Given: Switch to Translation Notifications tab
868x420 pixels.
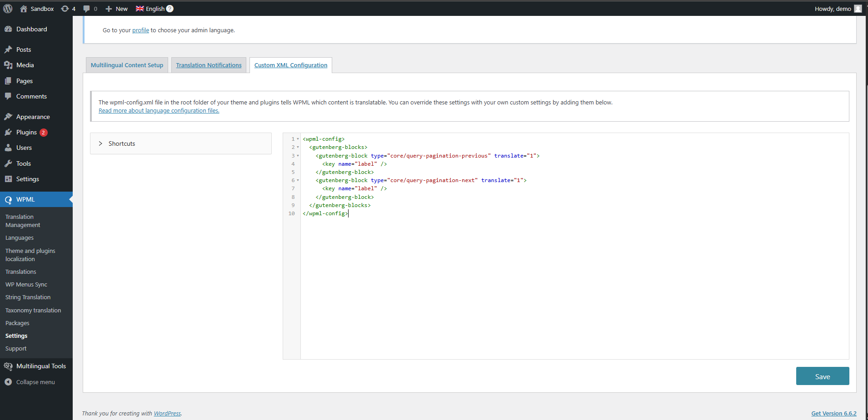Looking at the screenshot, I should tap(209, 65).
